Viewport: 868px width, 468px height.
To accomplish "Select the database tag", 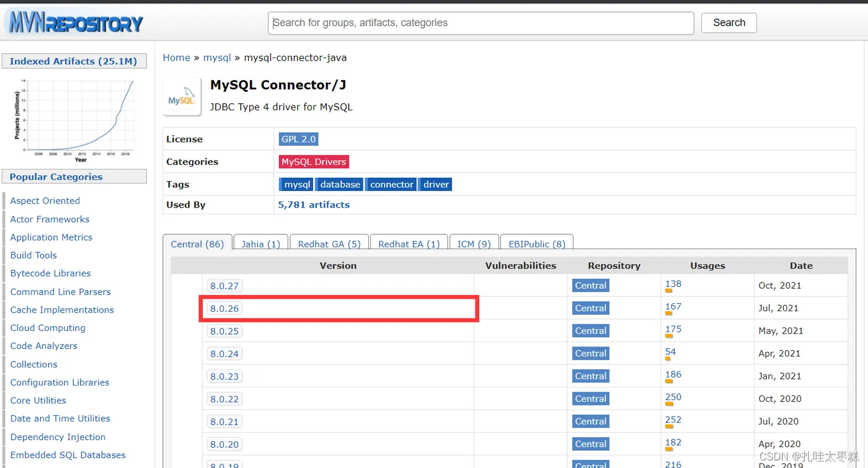I will pos(339,185).
